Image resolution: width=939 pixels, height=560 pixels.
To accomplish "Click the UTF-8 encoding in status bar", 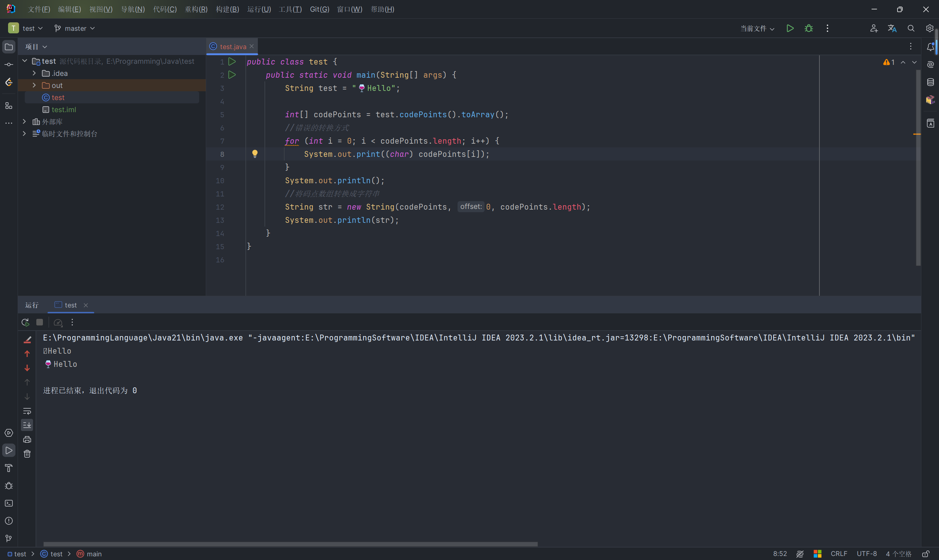I will coord(866,553).
